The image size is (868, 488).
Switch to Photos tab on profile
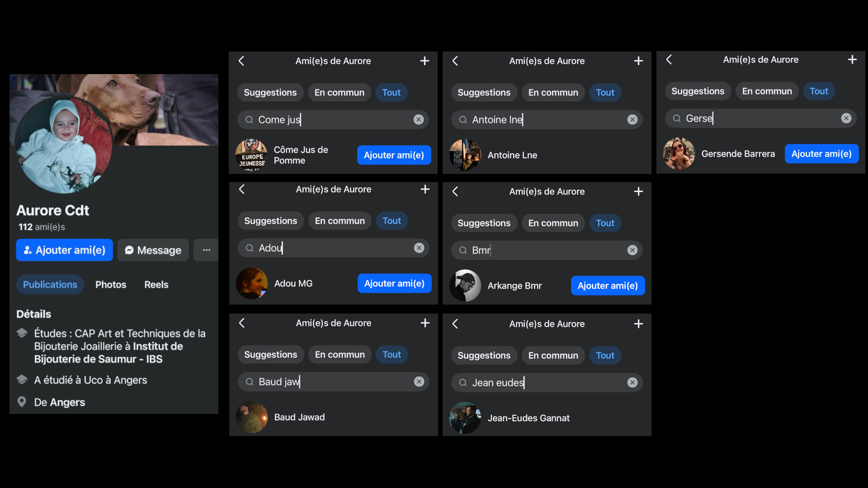tap(111, 285)
